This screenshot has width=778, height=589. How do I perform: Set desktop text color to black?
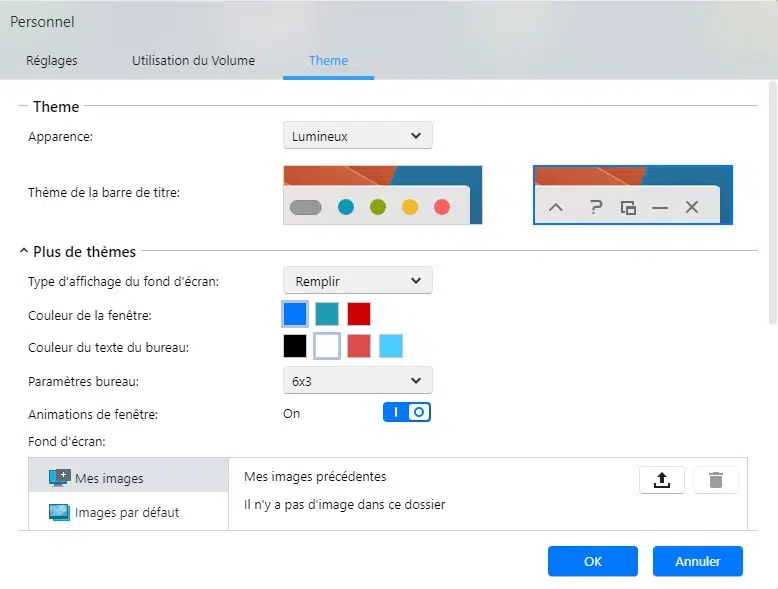(x=295, y=346)
